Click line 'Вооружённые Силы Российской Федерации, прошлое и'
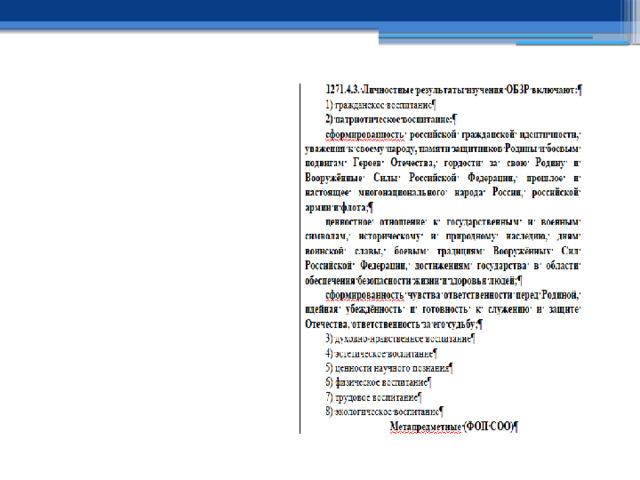The width and height of the screenshot is (640, 480). (443, 178)
